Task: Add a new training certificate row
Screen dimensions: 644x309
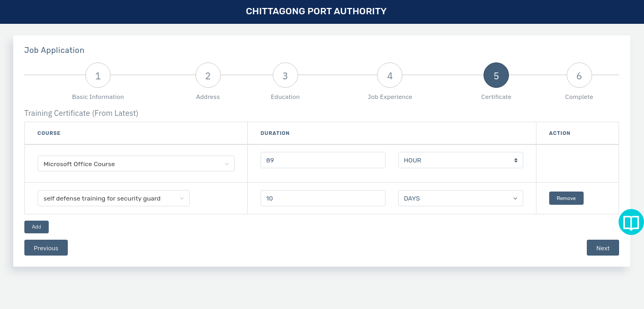Action: 37,227
